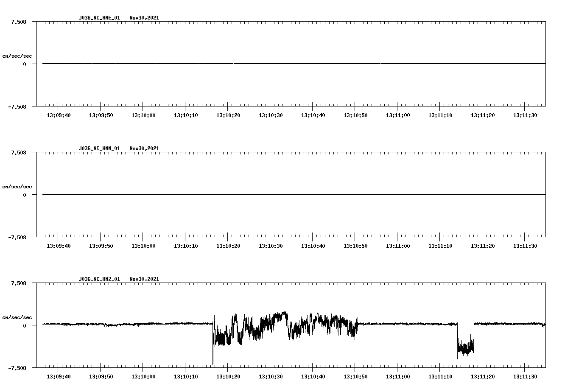Click 13:09:40 time label under HNZ chart

click(59, 377)
